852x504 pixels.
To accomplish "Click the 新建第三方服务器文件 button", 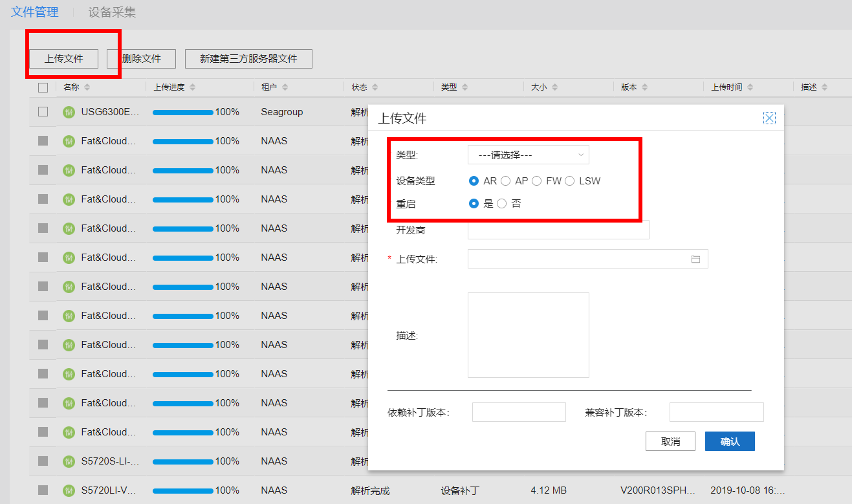I will pos(248,59).
